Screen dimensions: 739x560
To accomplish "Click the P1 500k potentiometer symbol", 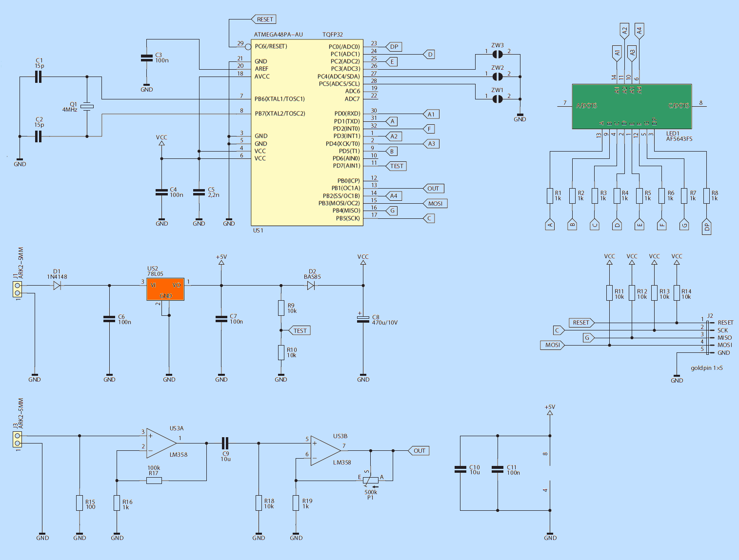I will 371,481.
